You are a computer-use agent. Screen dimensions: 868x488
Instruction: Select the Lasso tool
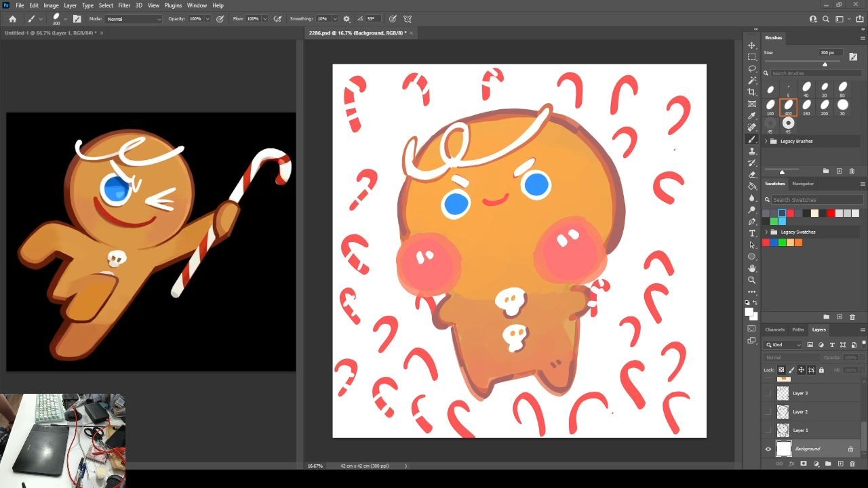[x=751, y=68]
